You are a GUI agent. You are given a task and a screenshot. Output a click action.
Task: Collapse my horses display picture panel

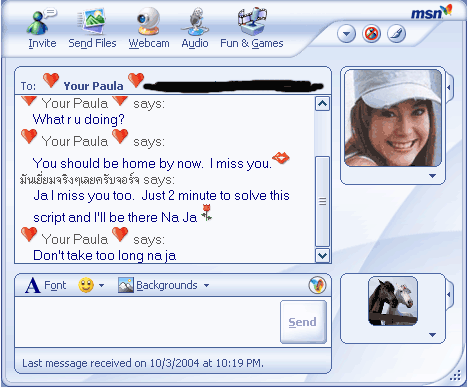(x=449, y=295)
